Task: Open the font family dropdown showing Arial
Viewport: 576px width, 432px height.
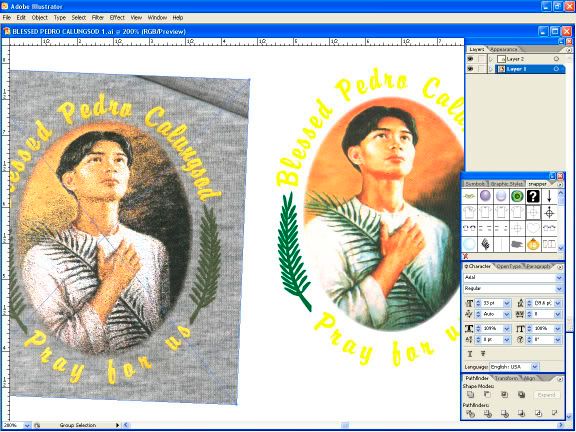Action: (559, 278)
